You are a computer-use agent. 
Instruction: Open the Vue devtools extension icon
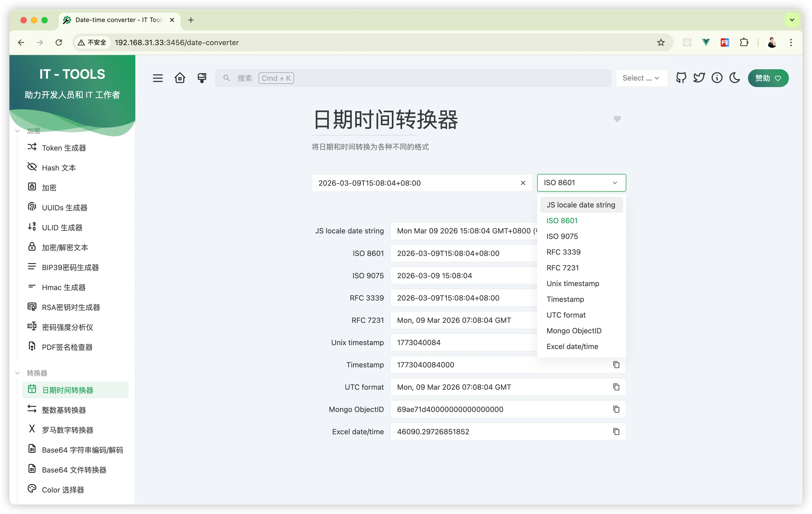(706, 42)
